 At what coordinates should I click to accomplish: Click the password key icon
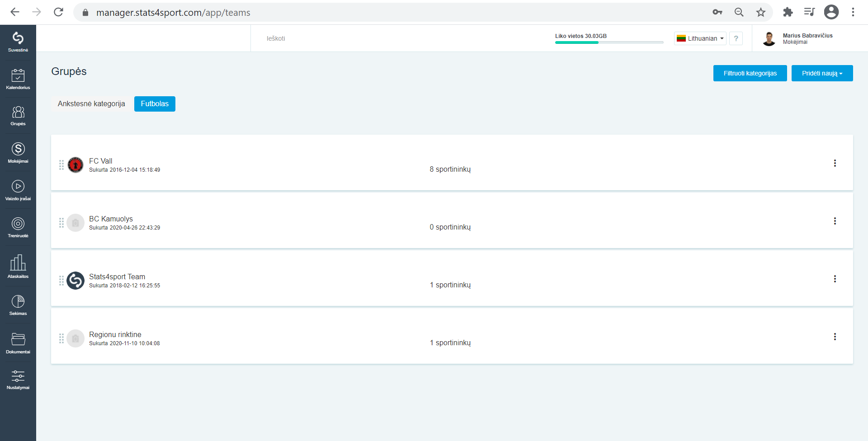coord(717,12)
